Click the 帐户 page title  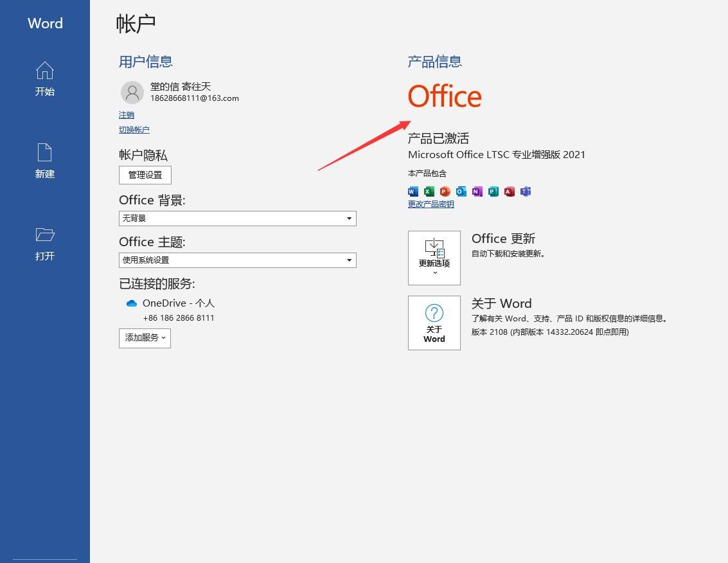pos(136,24)
